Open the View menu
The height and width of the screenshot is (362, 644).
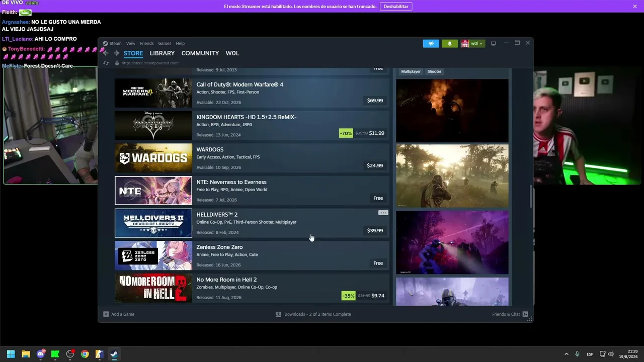(x=131, y=43)
